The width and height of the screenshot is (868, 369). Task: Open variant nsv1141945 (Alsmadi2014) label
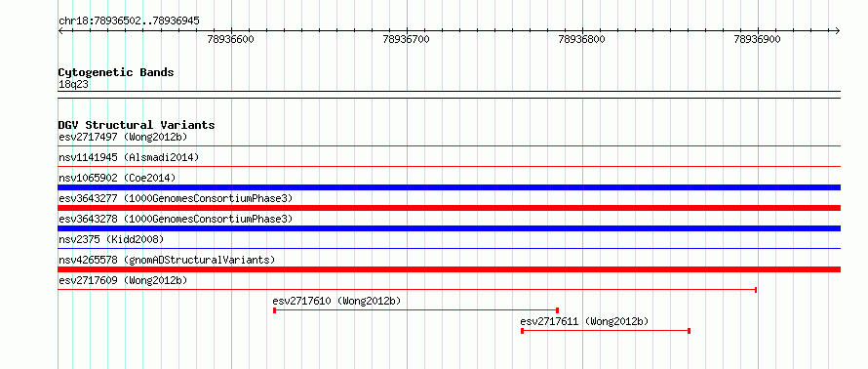click(129, 157)
